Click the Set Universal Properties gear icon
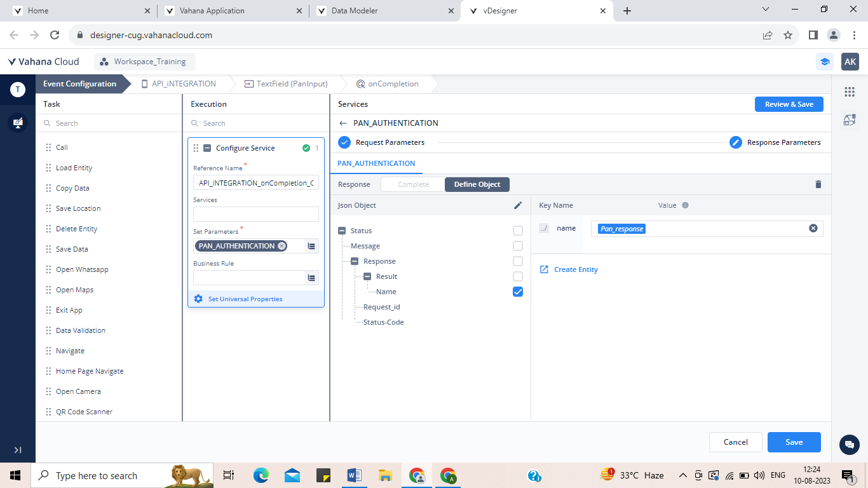 (x=198, y=299)
